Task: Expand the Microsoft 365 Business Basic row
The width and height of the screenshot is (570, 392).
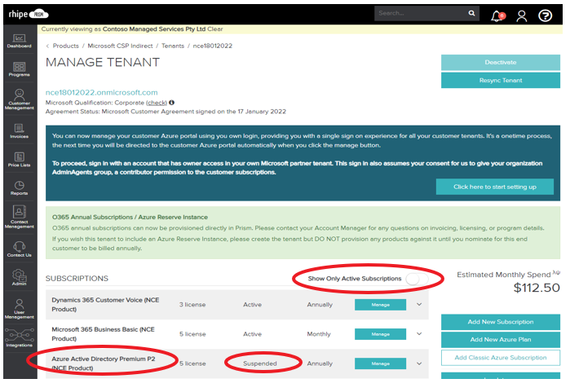Action: pos(419,334)
